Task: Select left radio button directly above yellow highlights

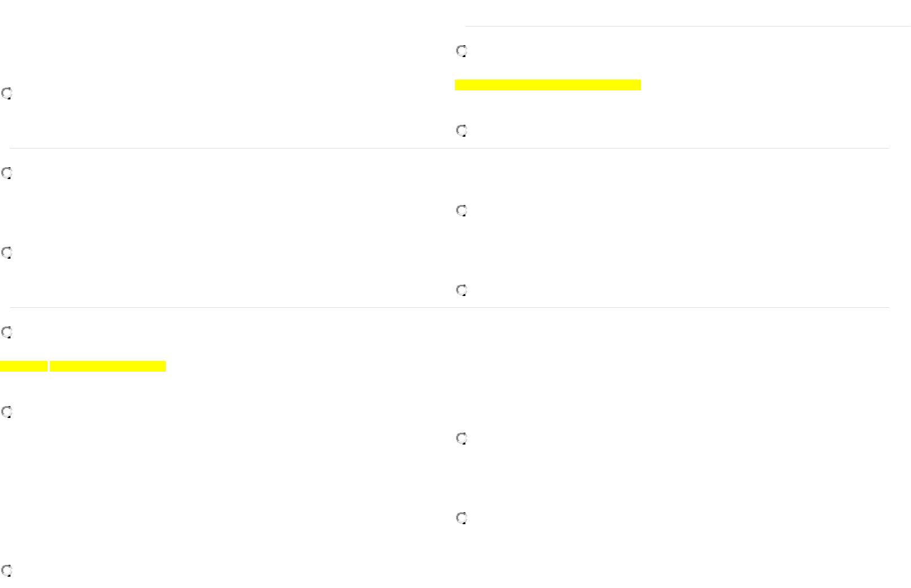Action: pos(7,332)
